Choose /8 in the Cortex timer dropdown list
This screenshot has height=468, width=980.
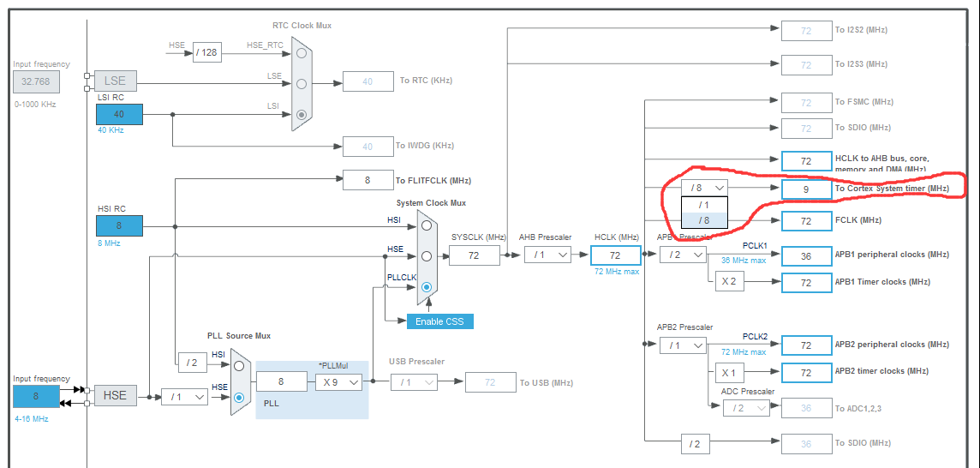coord(704,220)
